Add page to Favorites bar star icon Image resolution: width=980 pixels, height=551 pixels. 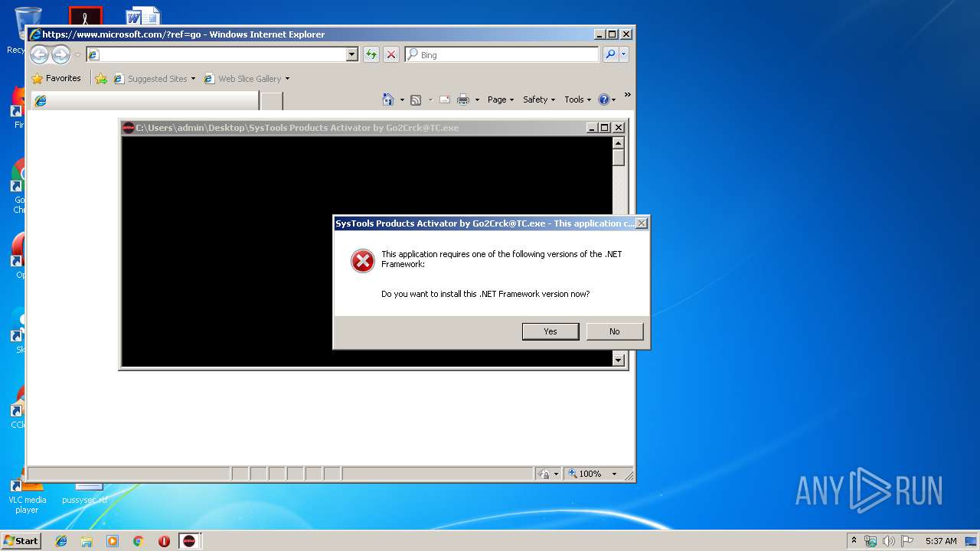pyautogui.click(x=101, y=78)
